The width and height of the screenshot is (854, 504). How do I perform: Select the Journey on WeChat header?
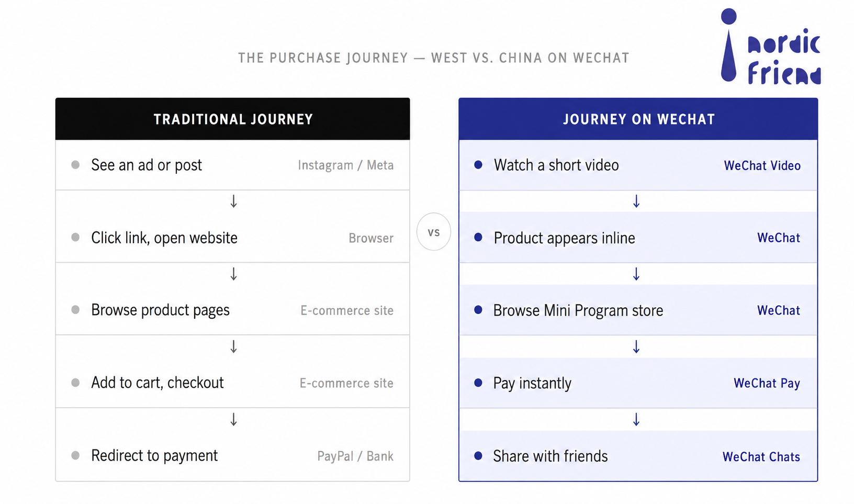638,119
